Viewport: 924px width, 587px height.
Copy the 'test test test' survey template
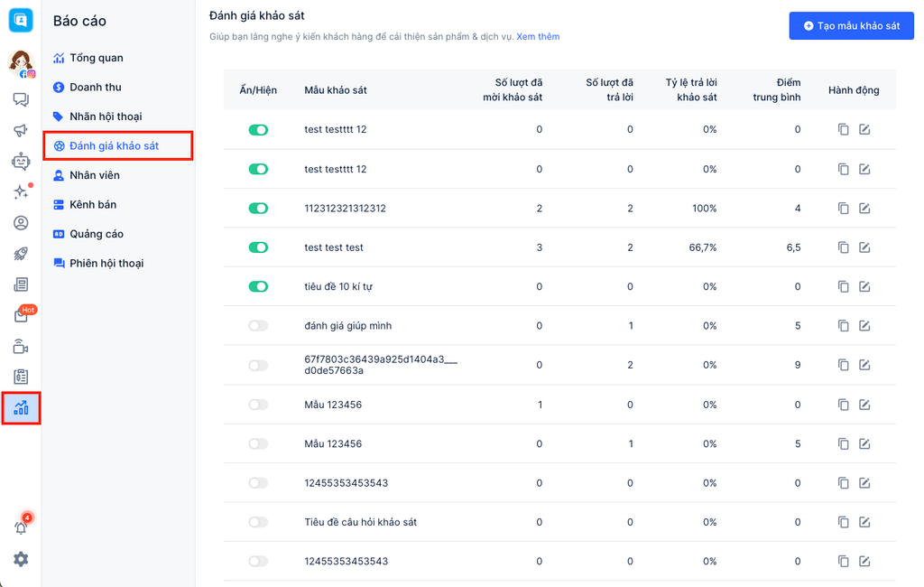click(843, 247)
